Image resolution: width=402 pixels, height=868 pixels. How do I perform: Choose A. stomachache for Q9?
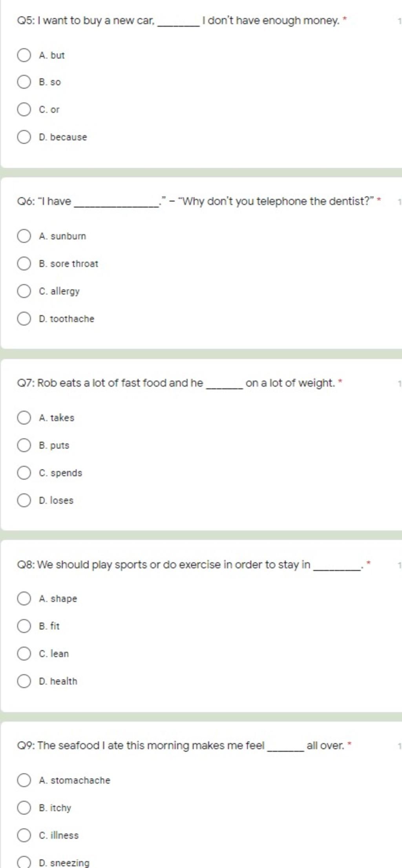click(x=24, y=780)
